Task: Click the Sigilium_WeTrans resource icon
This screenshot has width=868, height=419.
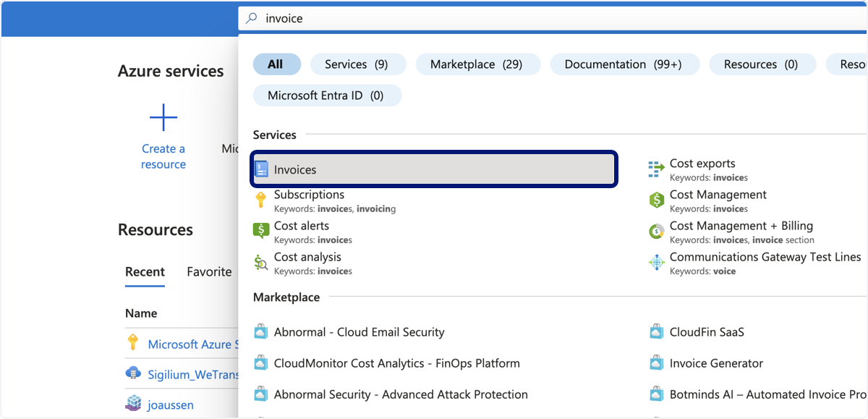Action: click(x=133, y=374)
